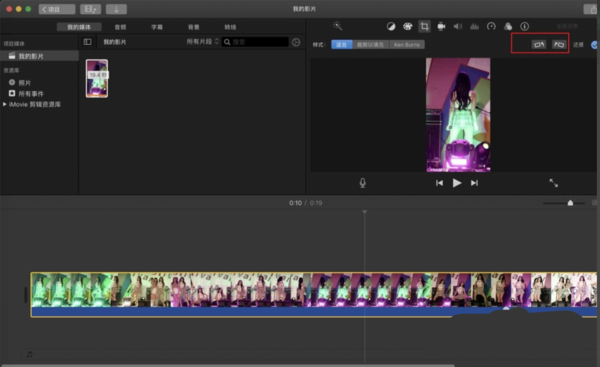Rotate the clip counterclockwise
The height and width of the screenshot is (367, 600).
[539, 45]
